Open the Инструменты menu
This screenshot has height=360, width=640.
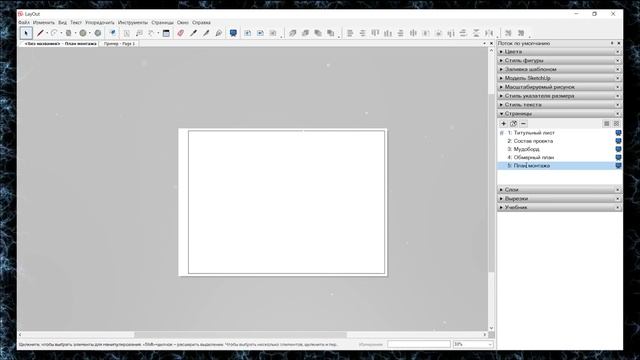(x=133, y=22)
